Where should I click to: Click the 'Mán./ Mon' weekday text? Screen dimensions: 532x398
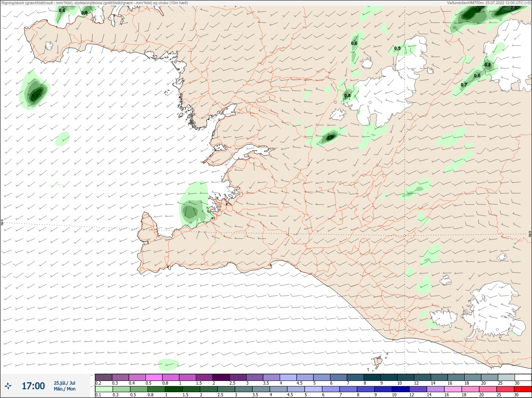click(x=64, y=389)
